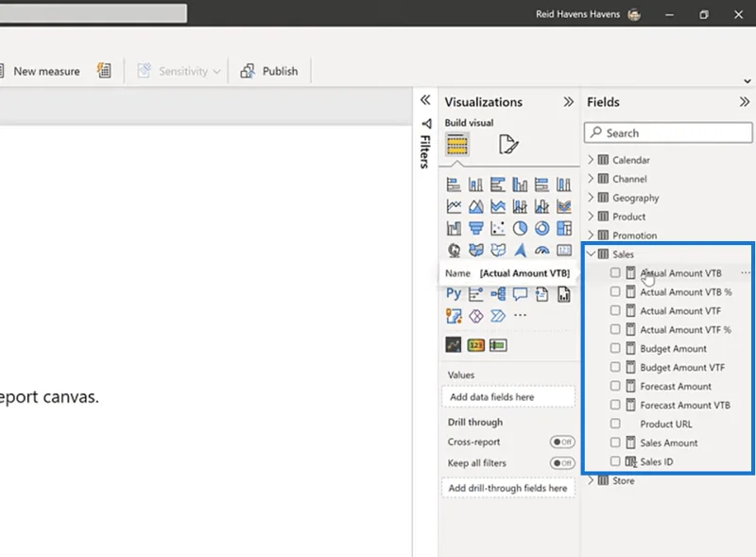Select the Q&A speech bubble visual
Screen dimensions: 756x557
tap(520, 294)
